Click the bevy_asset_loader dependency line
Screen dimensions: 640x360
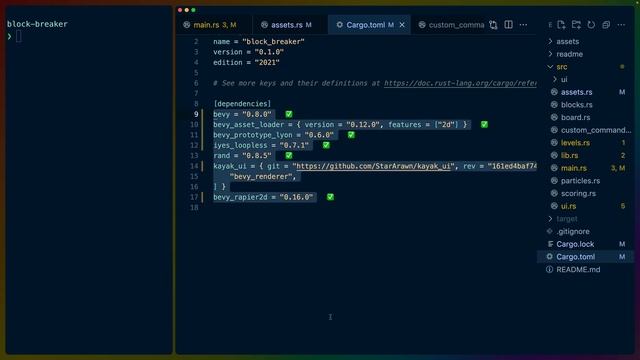click(340, 124)
